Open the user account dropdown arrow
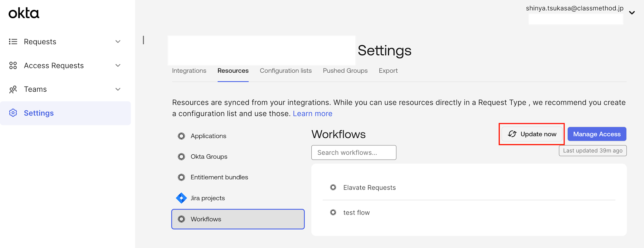Viewport: 644px width, 248px height. [x=632, y=13]
